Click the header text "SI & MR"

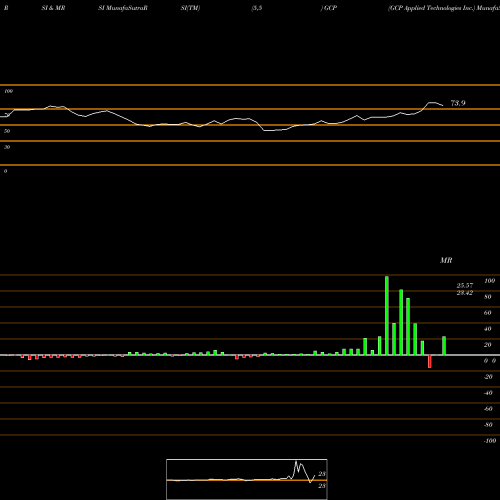pyautogui.click(x=53, y=8)
